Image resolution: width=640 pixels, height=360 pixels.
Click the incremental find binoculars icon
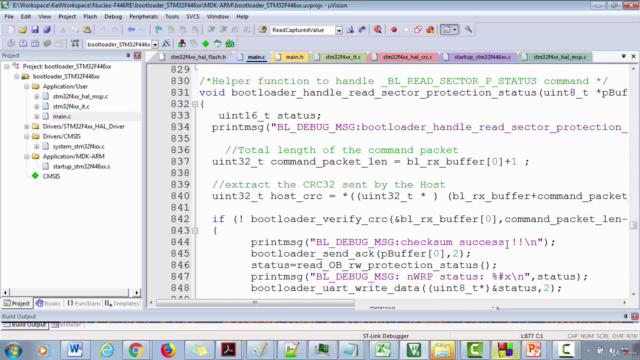362,30
